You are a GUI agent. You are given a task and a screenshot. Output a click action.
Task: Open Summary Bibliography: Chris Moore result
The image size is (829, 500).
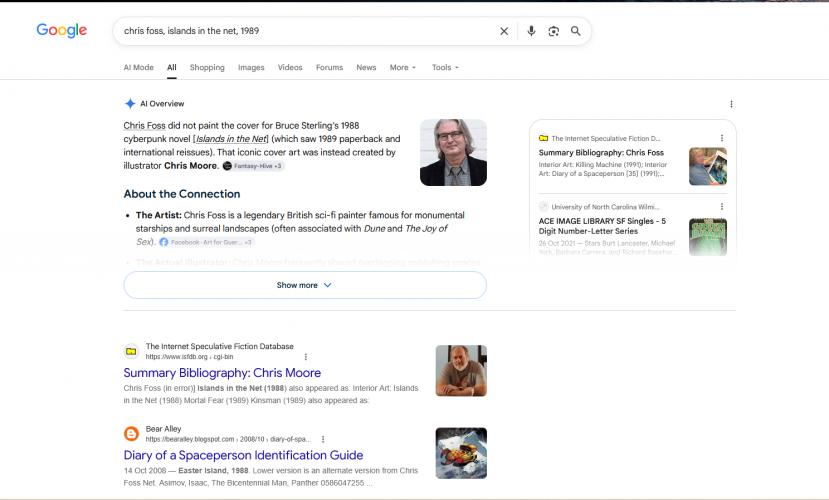point(222,373)
